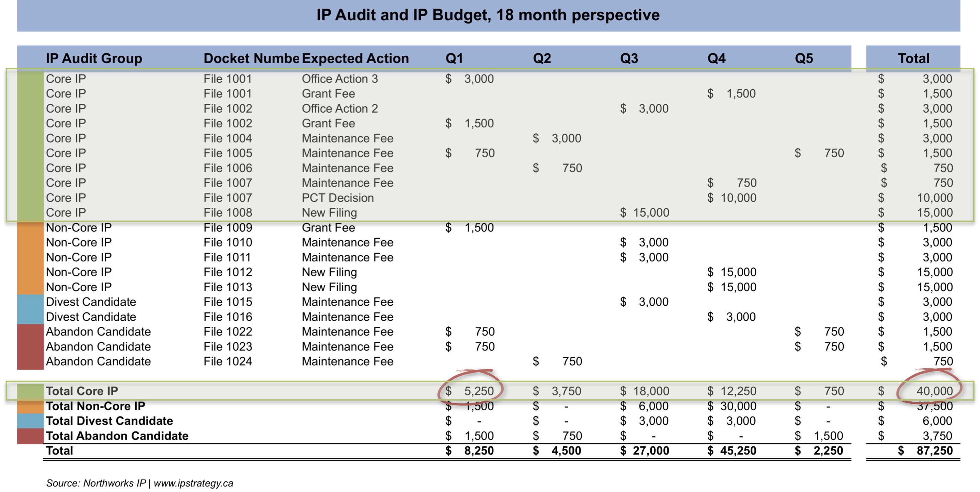
Task: Click the Total Core IP Q1 value 5,250
Action: [479, 391]
